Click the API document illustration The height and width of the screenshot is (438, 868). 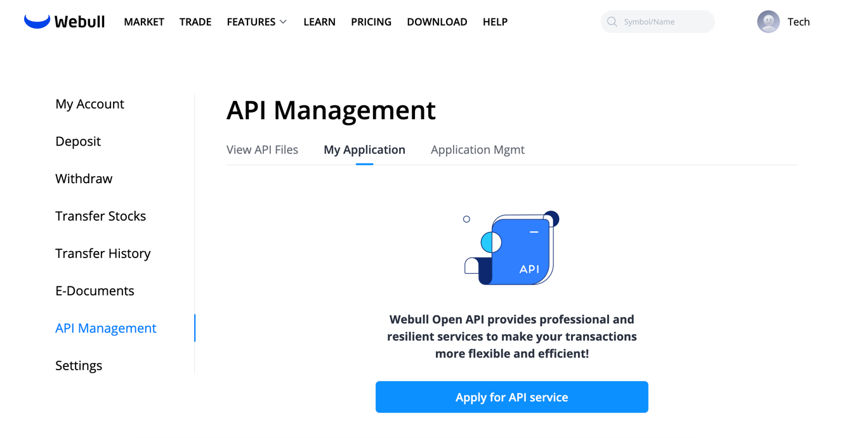pyautogui.click(x=511, y=248)
